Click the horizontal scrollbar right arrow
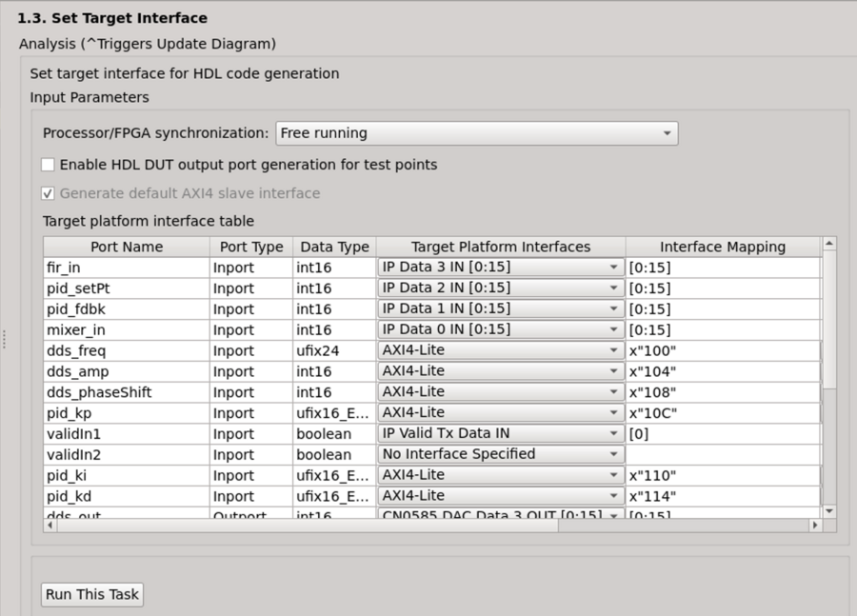 pyautogui.click(x=814, y=523)
